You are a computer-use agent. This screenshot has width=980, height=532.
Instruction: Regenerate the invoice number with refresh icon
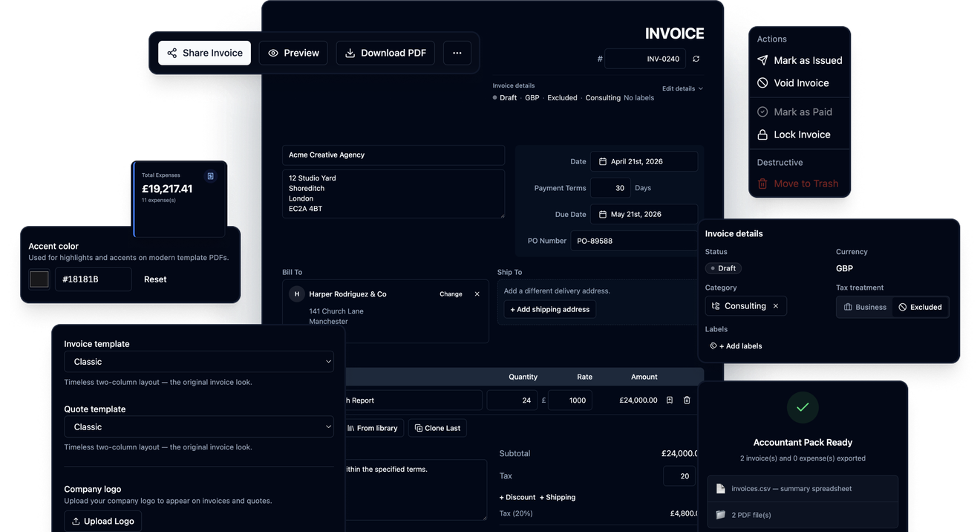coord(696,59)
